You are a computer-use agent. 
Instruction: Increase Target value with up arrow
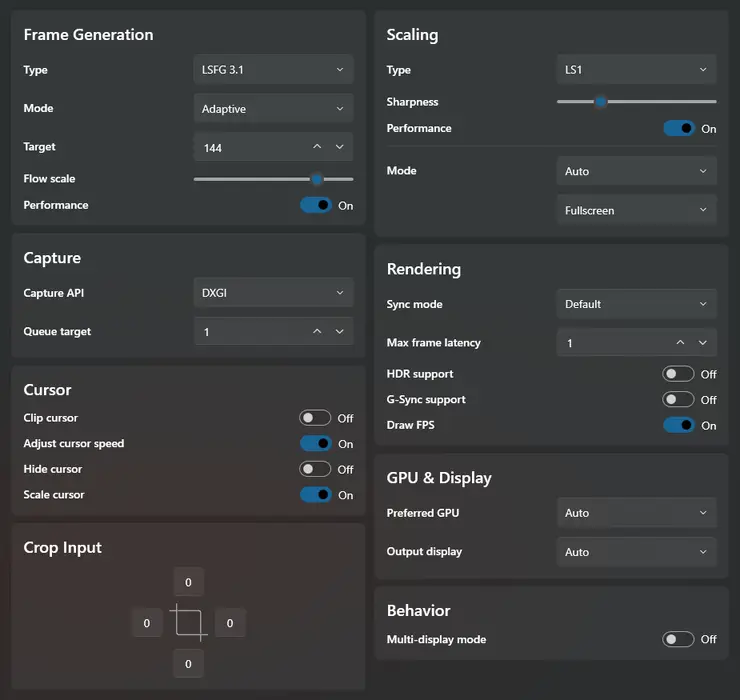(317, 147)
